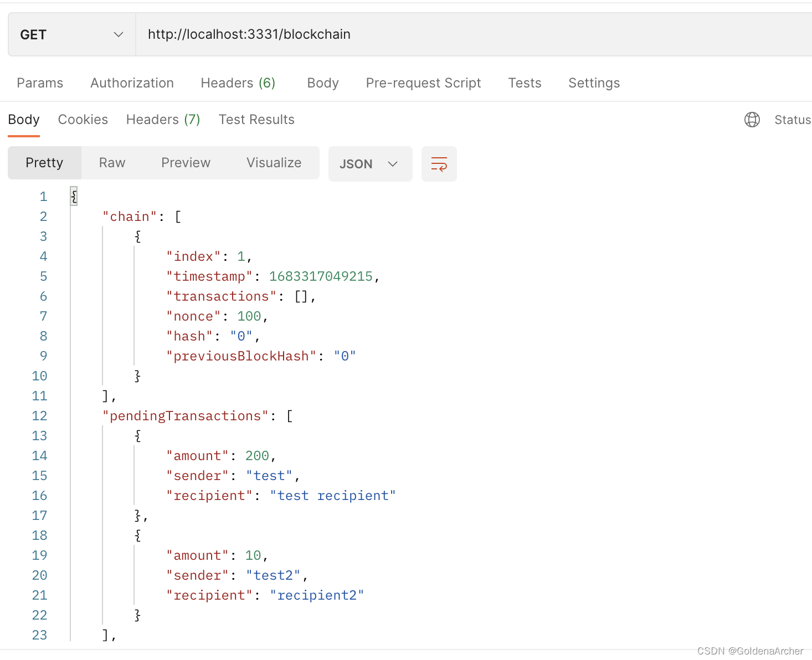Open the Params tab
The height and width of the screenshot is (660, 812).
pyautogui.click(x=40, y=83)
